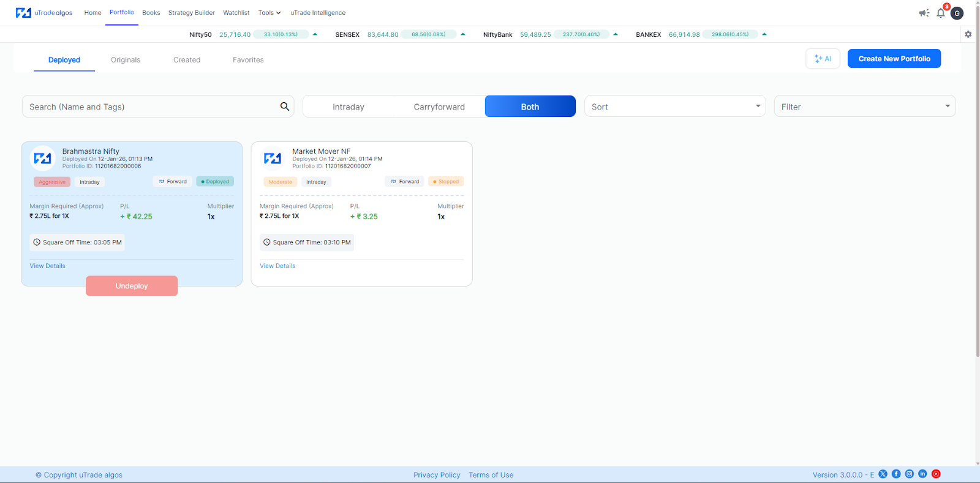Click the clock icon in Brahmastra square off time
Screen dimensions: 980x483
click(37, 242)
